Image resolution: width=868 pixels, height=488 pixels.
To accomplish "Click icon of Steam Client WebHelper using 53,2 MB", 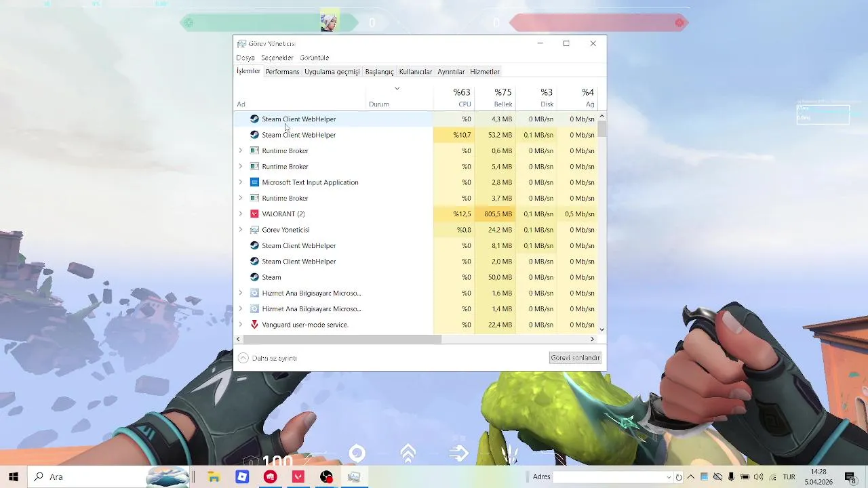I will pos(254,135).
